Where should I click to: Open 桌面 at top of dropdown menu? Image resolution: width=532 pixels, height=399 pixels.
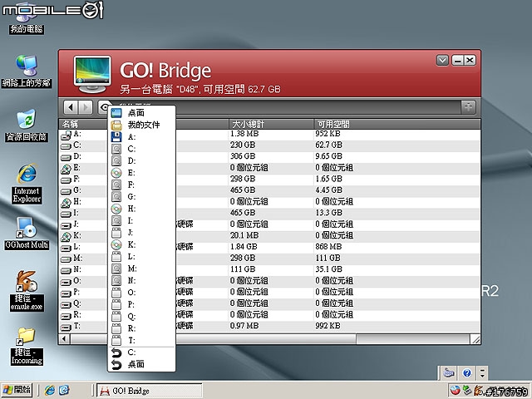(x=141, y=113)
